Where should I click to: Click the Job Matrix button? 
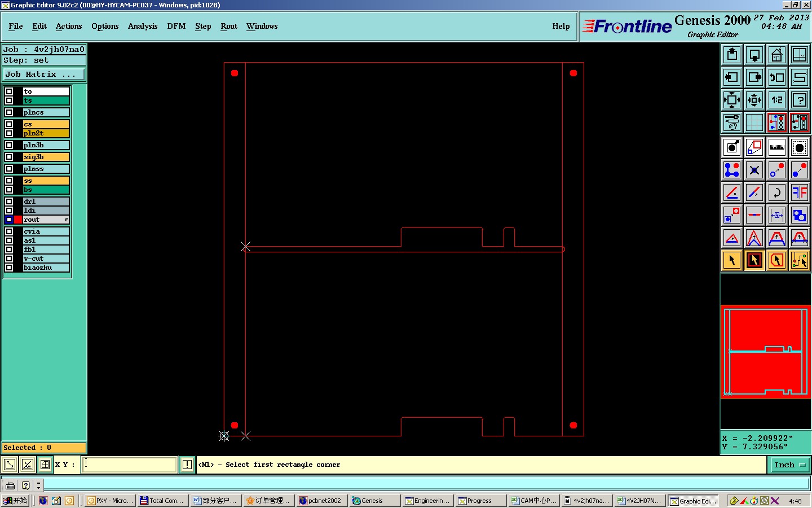click(x=44, y=74)
